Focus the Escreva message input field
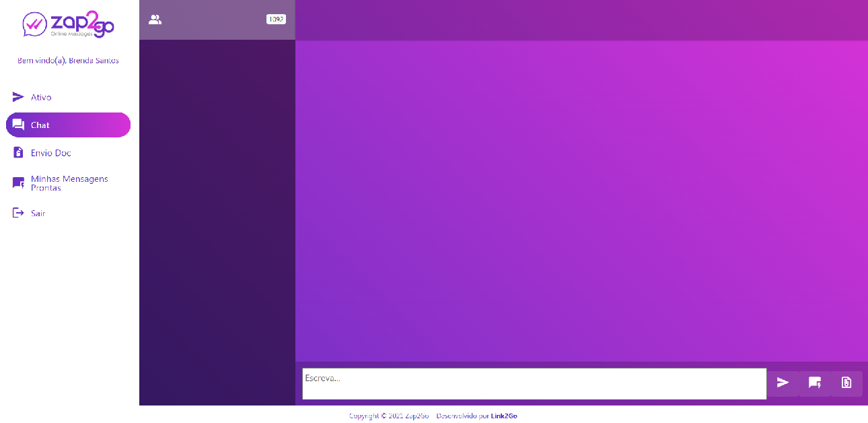Screen dimensions: 868x423 click(534, 383)
